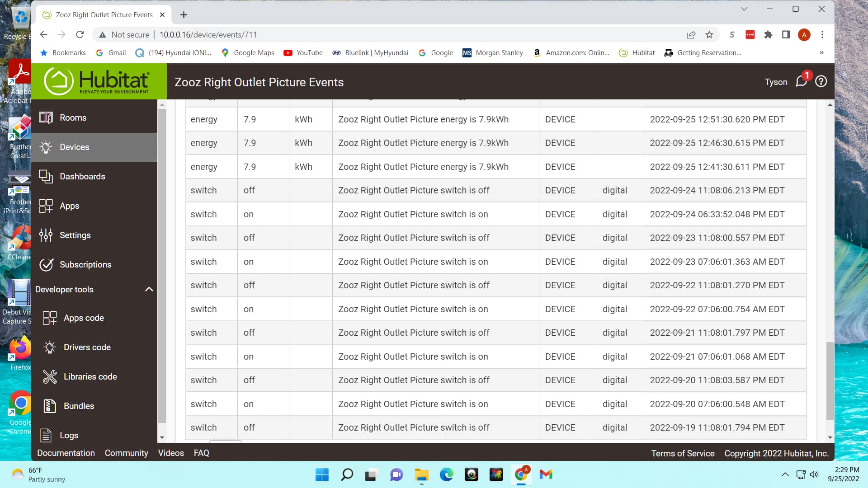Open the YouTube bookmark

[303, 53]
